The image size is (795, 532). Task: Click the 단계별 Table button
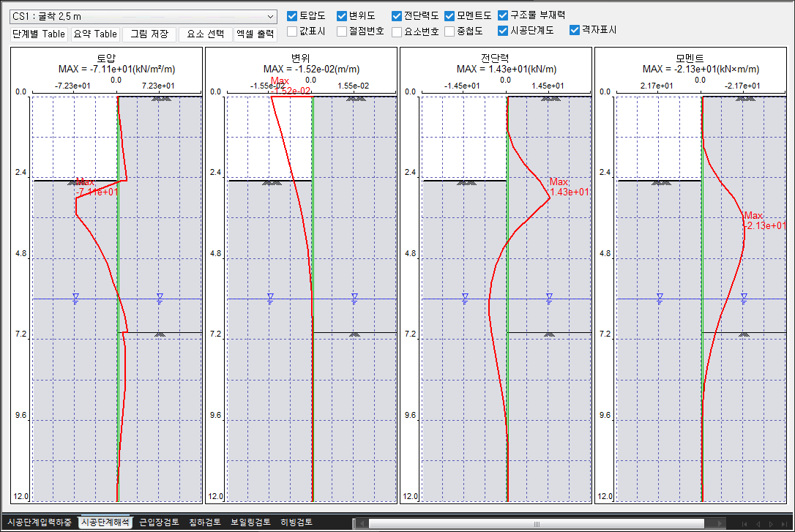[x=39, y=34]
